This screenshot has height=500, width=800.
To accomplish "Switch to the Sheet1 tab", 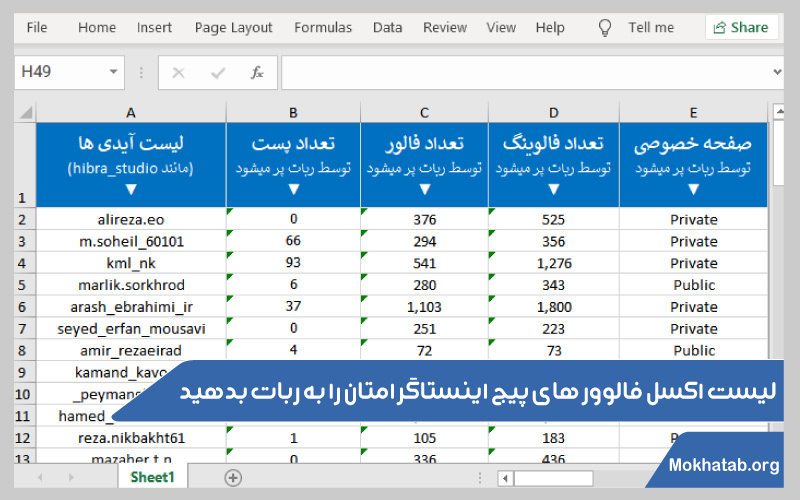I will pos(152,477).
